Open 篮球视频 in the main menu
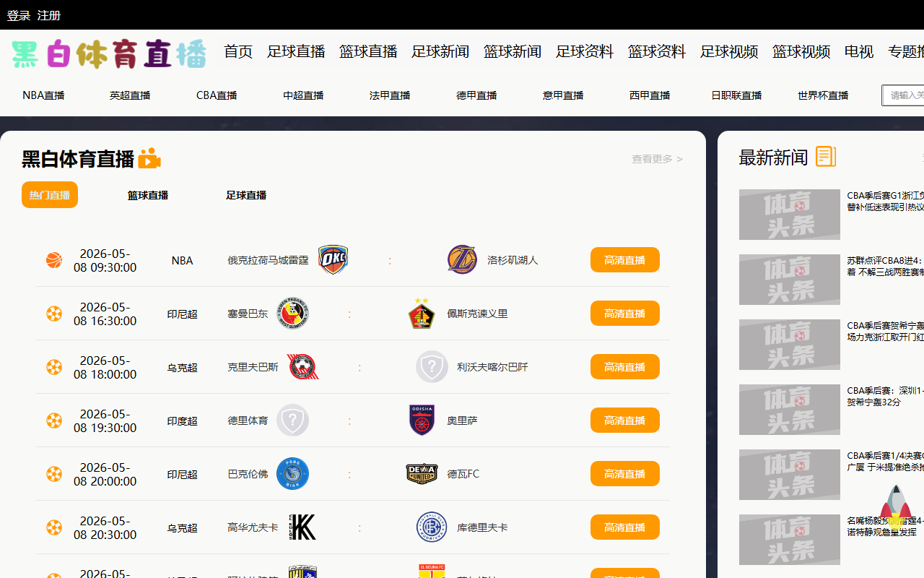 (801, 51)
